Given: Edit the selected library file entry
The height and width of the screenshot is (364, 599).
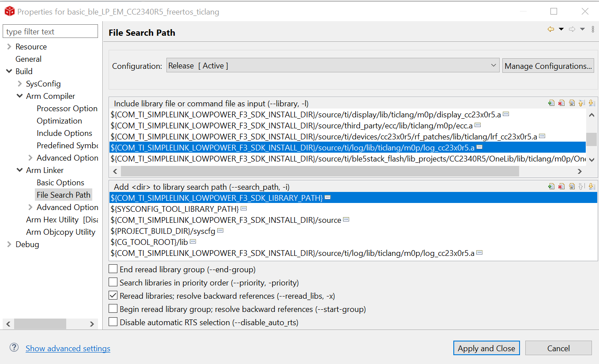Looking at the screenshot, I should (572, 102).
